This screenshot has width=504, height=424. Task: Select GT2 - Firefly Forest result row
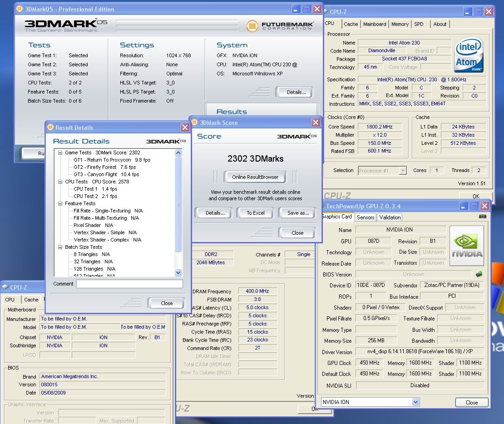(x=104, y=167)
